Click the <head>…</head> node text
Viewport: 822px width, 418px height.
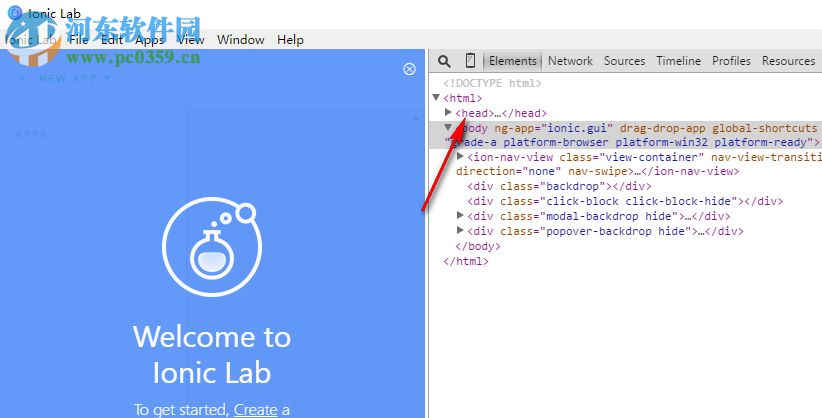click(501, 113)
